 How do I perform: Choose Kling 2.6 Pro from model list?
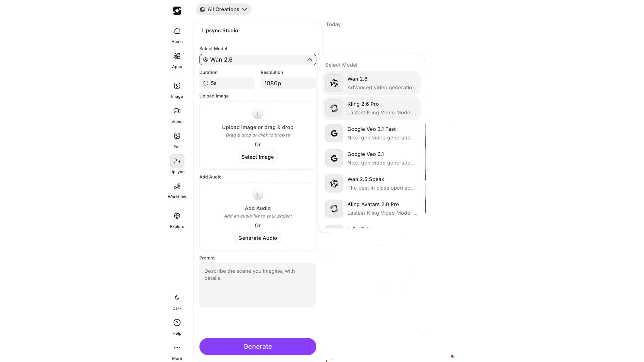(x=371, y=108)
